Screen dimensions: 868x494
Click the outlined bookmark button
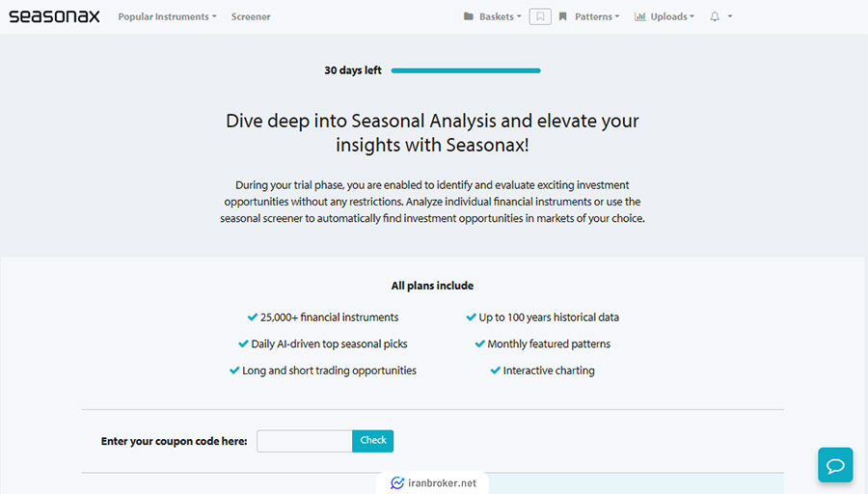pyautogui.click(x=540, y=16)
